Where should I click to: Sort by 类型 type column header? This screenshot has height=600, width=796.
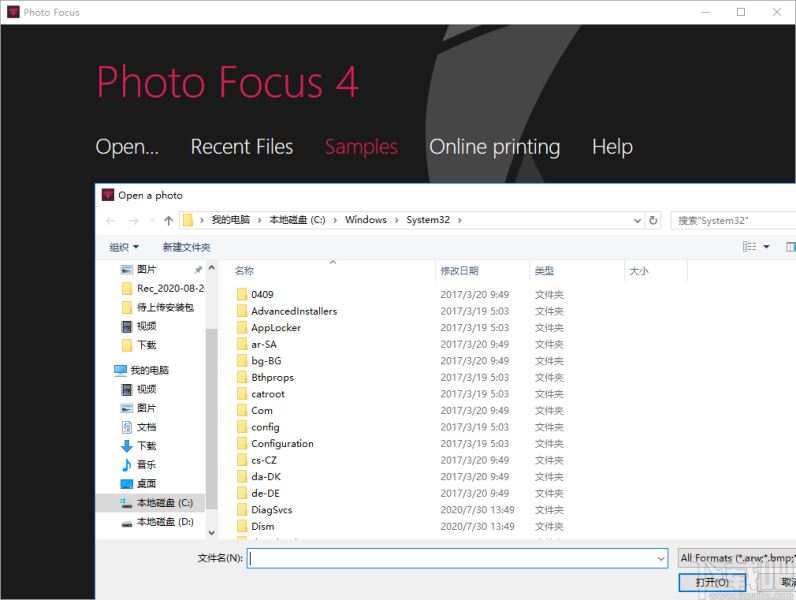[x=544, y=271]
